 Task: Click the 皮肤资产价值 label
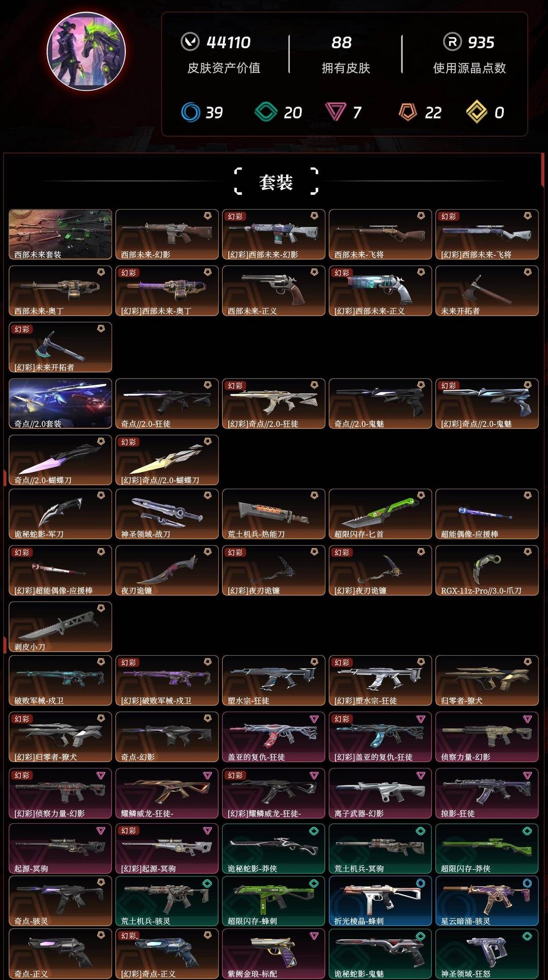pyautogui.click(x=224, y=68)
